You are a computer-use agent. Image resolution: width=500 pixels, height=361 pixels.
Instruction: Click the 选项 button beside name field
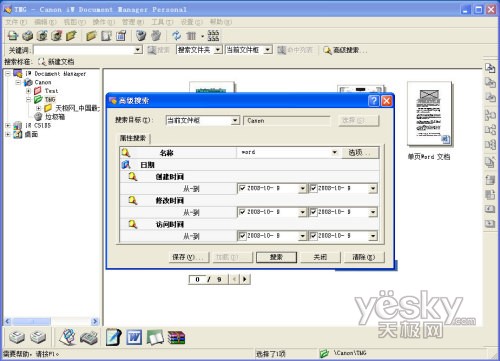coord(360,153)
